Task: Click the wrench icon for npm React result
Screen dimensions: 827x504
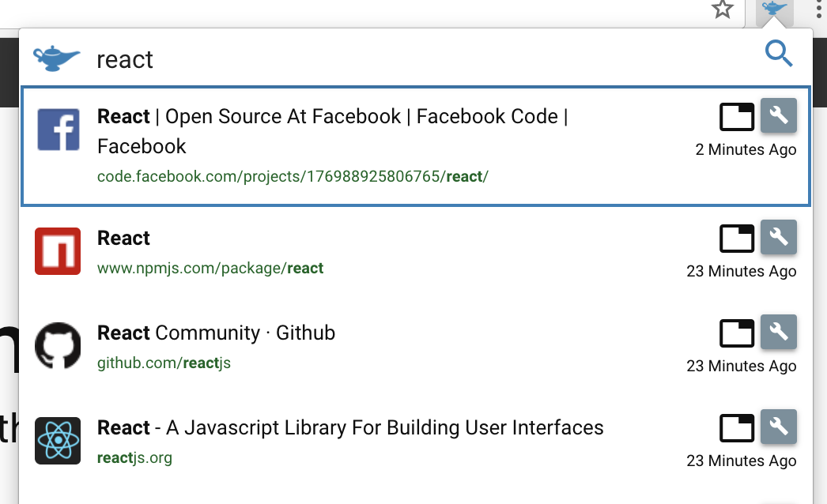Action: pyautogui.click(x=779, y=237)
